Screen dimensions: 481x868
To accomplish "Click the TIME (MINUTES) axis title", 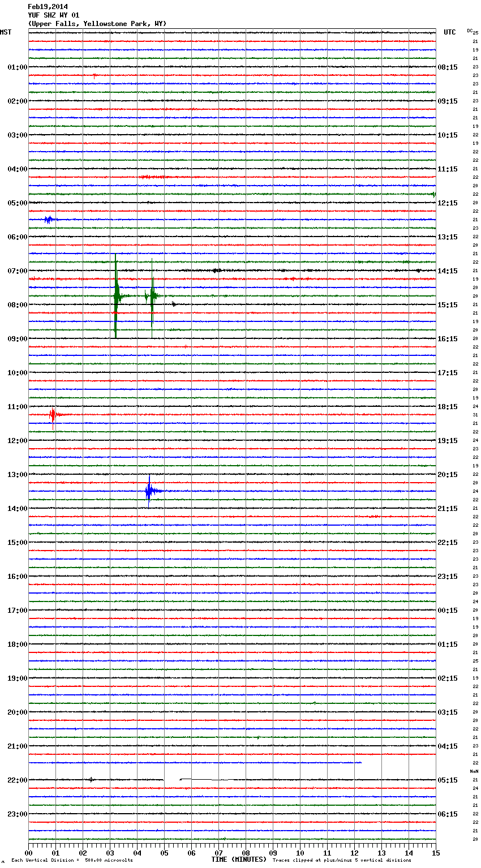I will [239, 860].
